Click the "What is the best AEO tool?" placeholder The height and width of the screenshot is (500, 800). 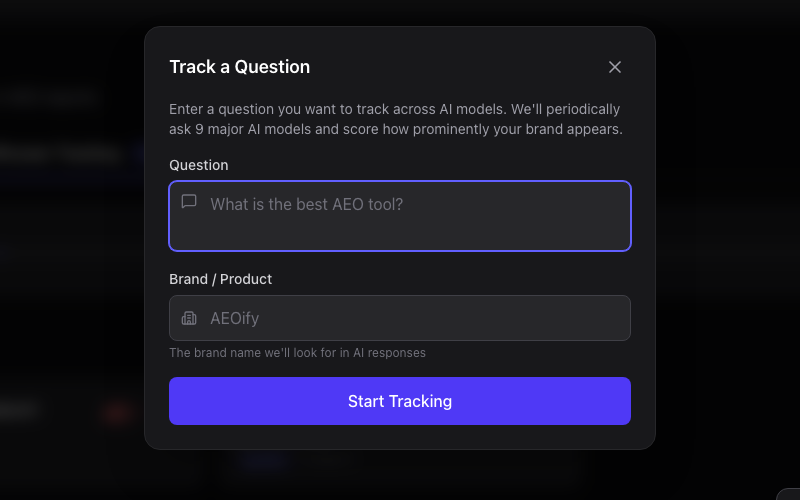(306, 204)
